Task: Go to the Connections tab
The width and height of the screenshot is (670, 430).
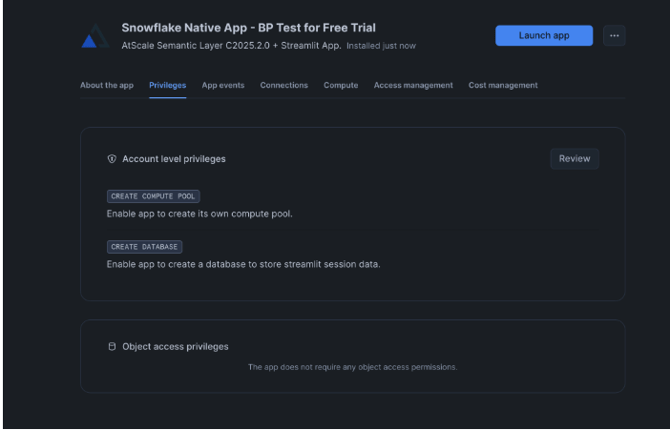Action: [x=284, y=85]
